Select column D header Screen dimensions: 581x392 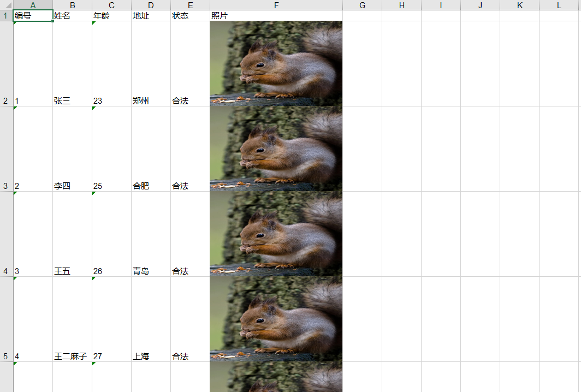pyautogui.click(x=151, y=5)
